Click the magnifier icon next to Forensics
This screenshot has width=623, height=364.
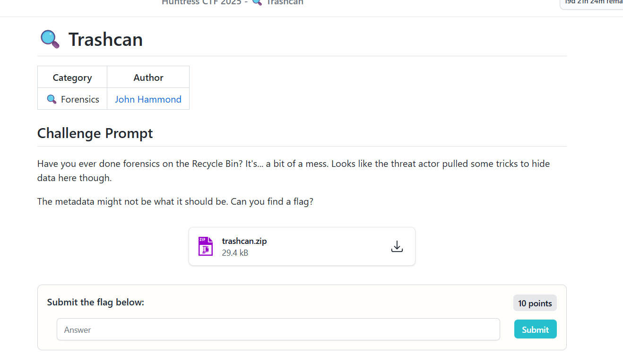[x=52, y=99]
